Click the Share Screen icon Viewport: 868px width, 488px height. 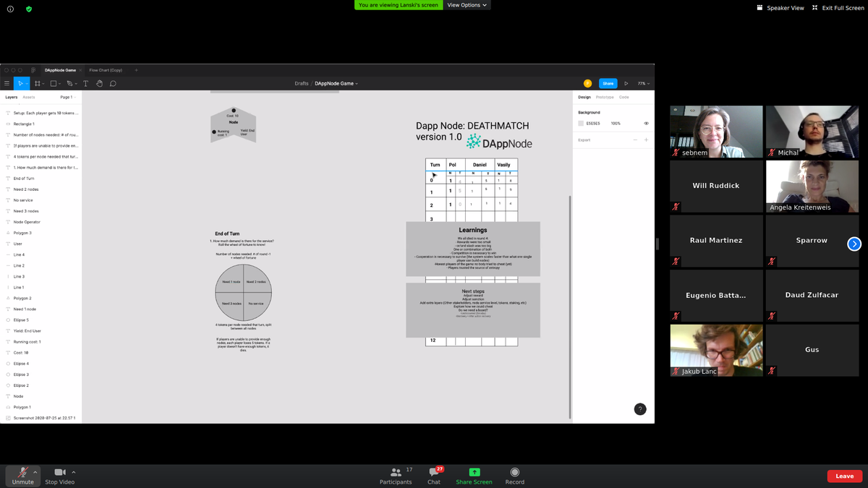[475, 472]
